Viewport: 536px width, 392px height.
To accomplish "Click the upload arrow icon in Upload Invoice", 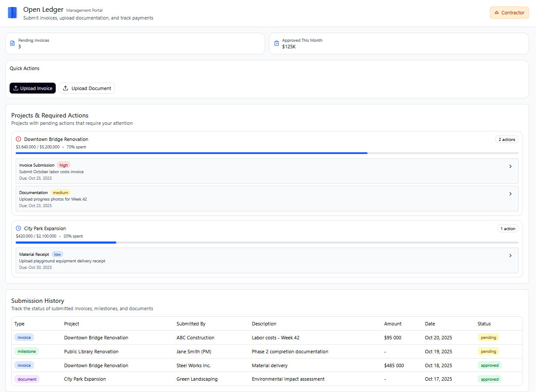I will point(16,88).
